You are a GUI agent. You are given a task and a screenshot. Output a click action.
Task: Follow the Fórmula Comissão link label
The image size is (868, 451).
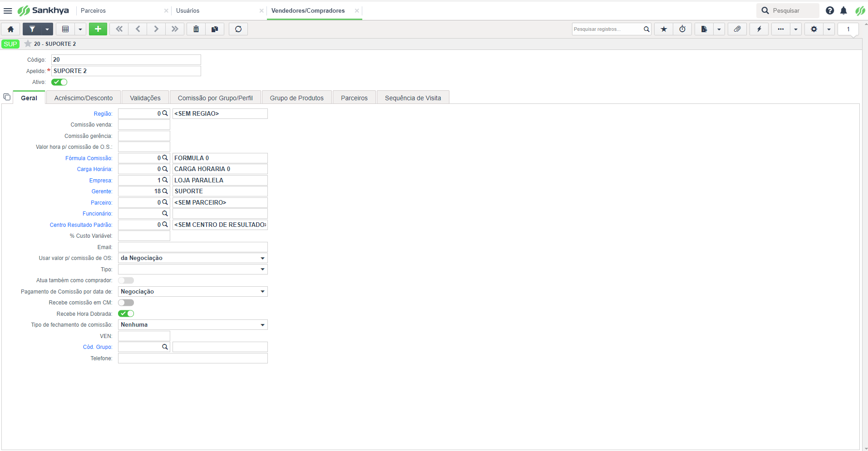click(x=89, y=158)
